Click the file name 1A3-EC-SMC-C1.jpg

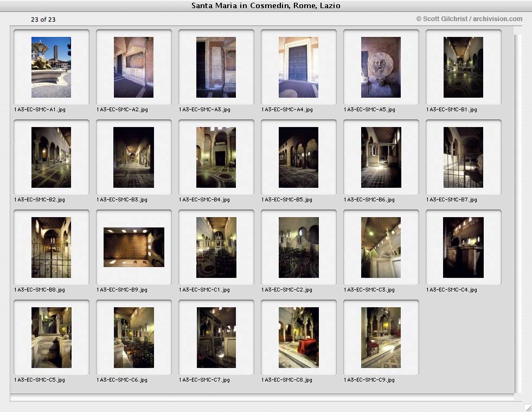[x=204, y=290]
